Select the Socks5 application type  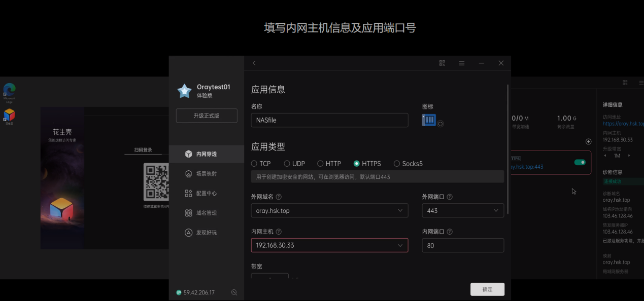point(408,164)
